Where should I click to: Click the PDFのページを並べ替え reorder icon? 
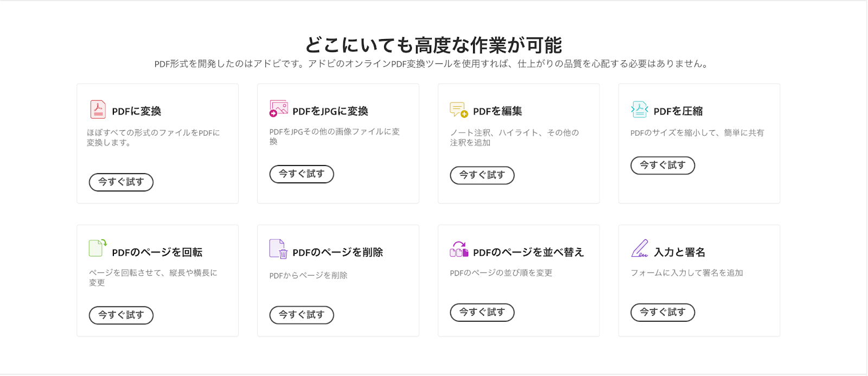(x=459, y=249)
